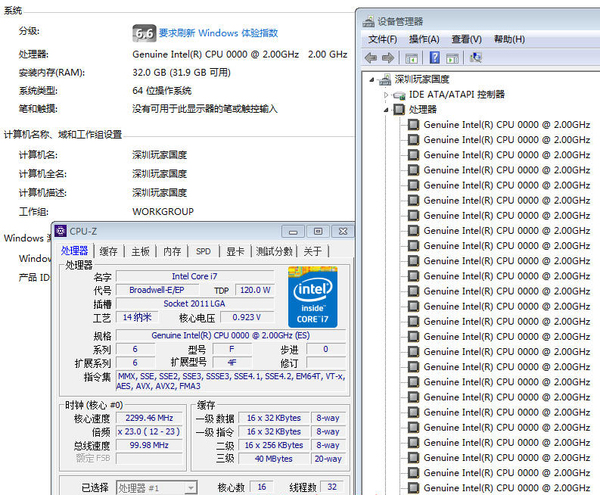Click the WORKGROUP value in System window

163,212
